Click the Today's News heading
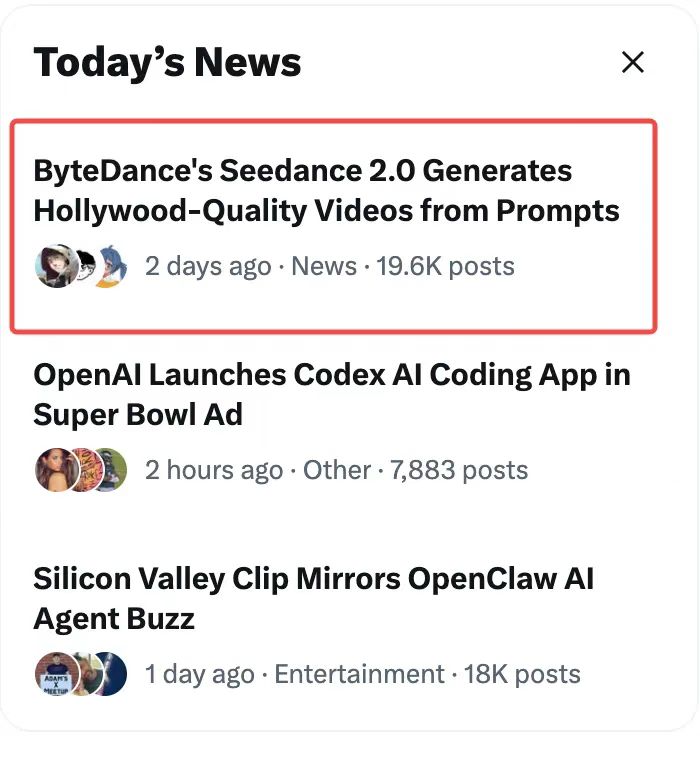 click(x=167, y=63)
